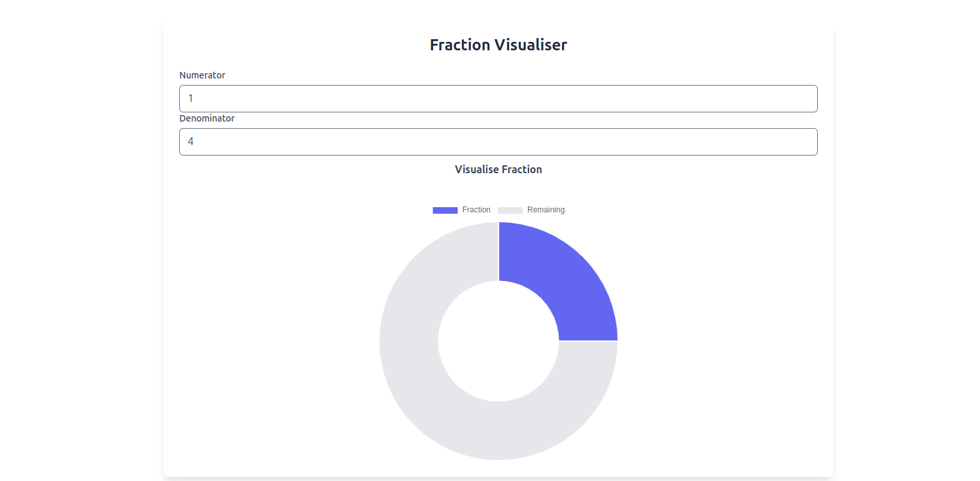Toggle the Fraction legend entry
This screenshot has width=980, height=481.
461,210
